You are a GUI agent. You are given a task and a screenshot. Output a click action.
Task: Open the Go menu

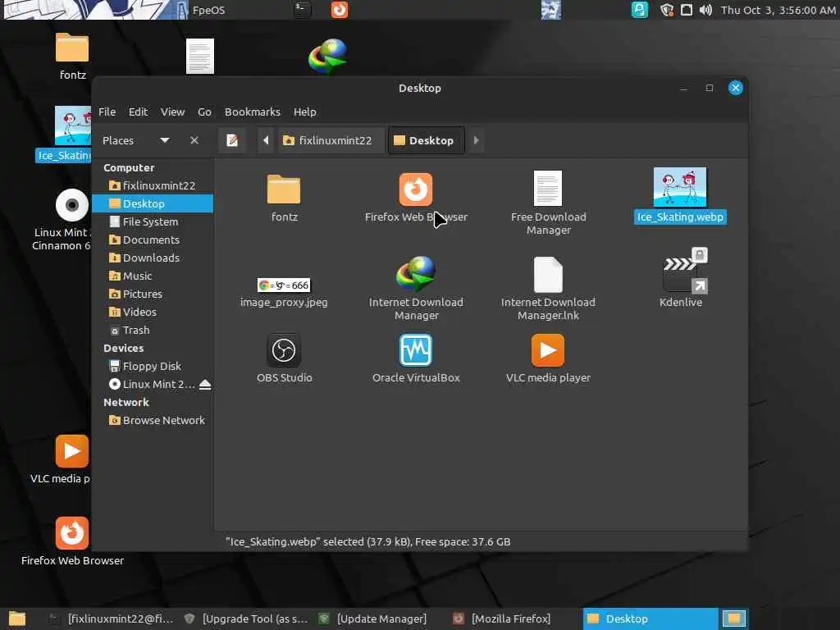(204, 112)
